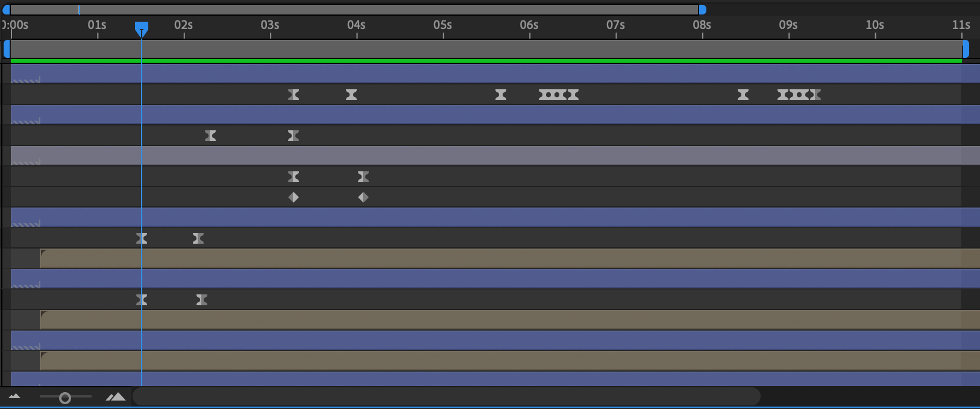The width and height of the screenshot is (980, 409).
Task: Click the green bar under the work area
Action: coord(482,61)
